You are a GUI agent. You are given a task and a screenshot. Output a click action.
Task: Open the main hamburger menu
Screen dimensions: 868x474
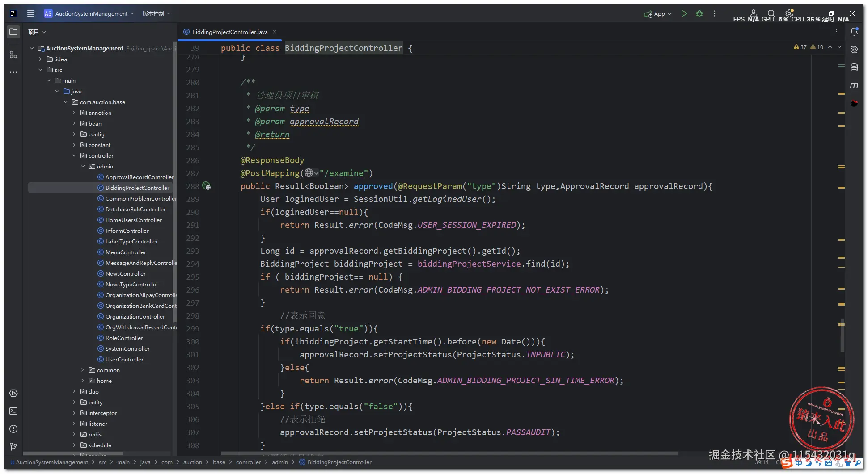[31, 13]
